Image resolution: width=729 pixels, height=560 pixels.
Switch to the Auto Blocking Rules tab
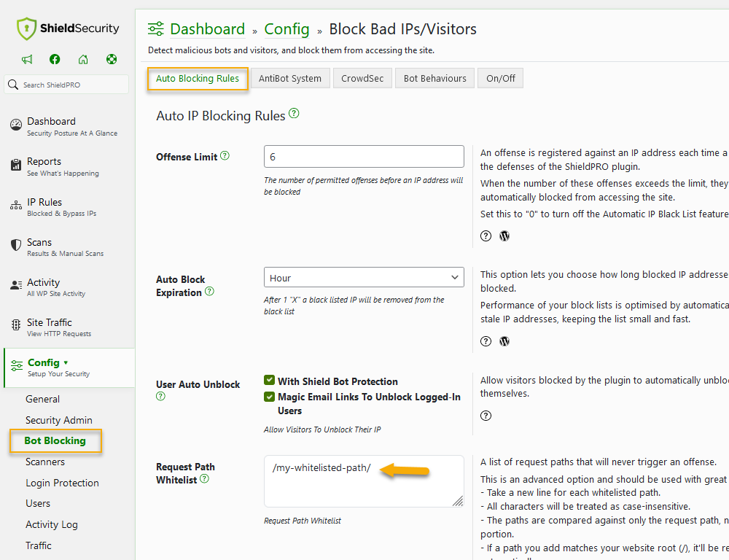click(x=198, y=79)
